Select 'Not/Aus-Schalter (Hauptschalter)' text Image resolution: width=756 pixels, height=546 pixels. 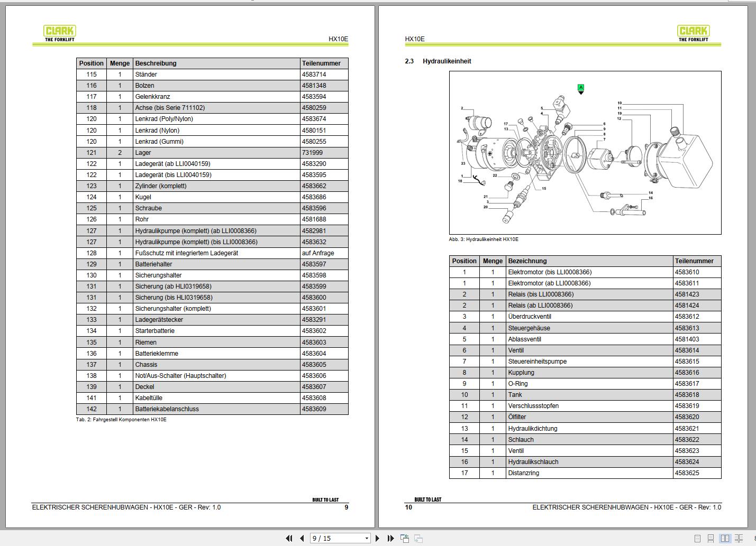(x=180, y=376)
